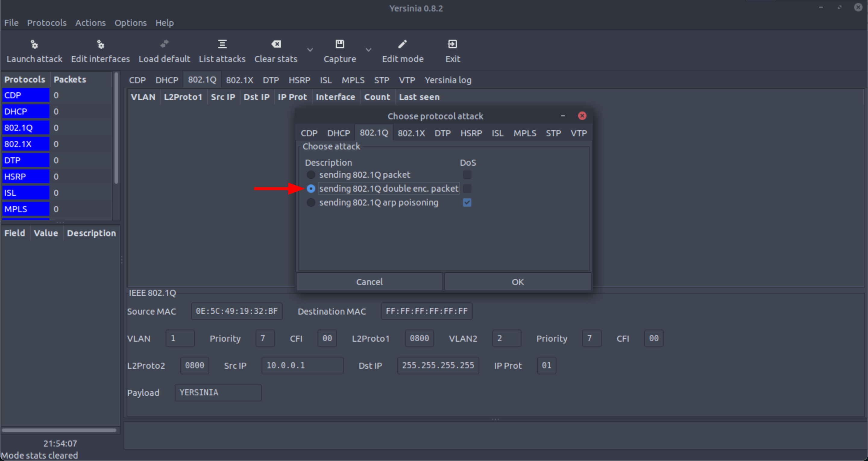
Task: Click the Exit toolbar icon
Action: pyautogui.click(x=452, y=44)
